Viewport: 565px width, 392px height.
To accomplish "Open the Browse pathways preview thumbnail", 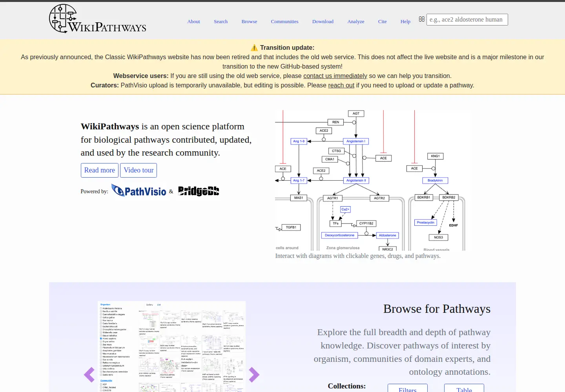I will (x=171, y=347).
